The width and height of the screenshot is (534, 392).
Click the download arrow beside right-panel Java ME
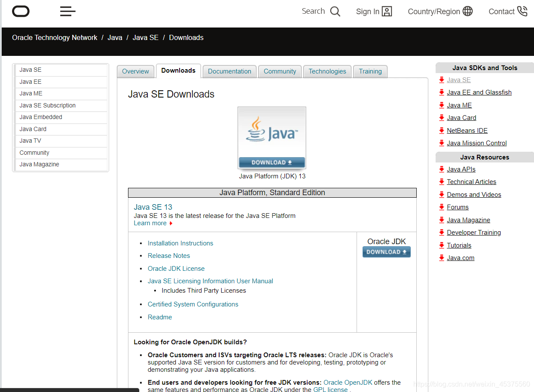(442, 105)
